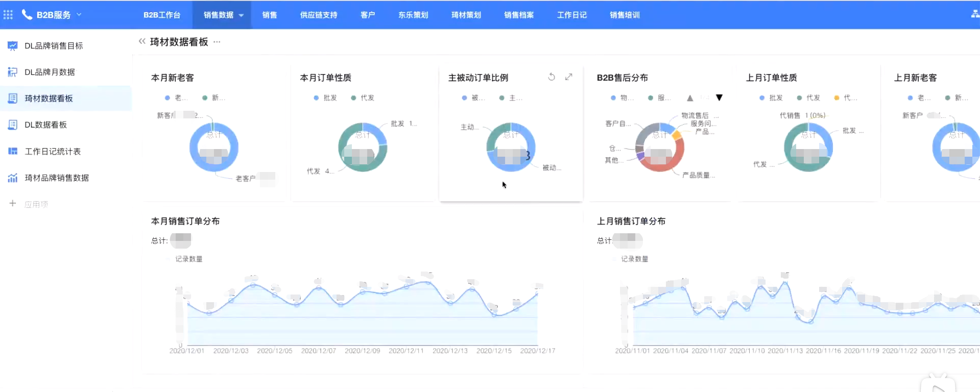980x392 pixels.
Task: Open the app launcher grid icon
Action: (x=8, y=15)
